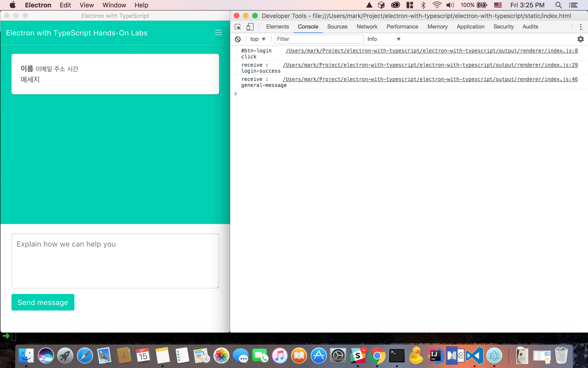Open the index.js:29 source link
Viewport: 588px width, 368px height.
pos(430,65)
